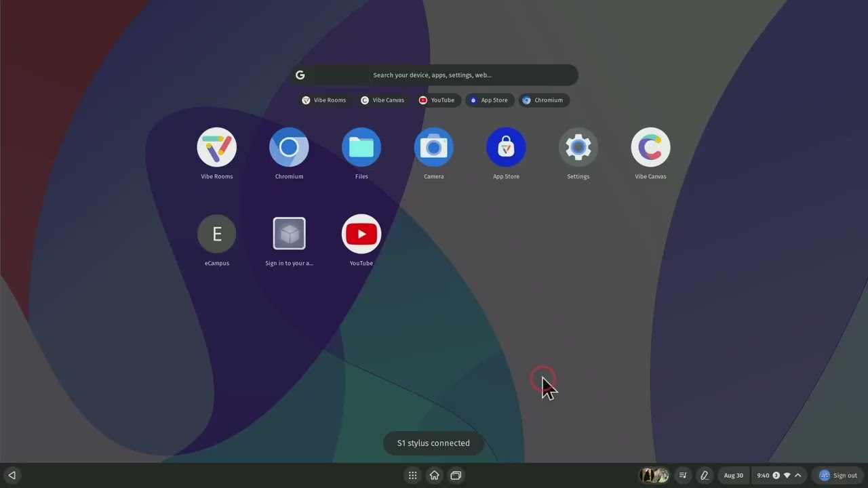Open the stylus tools pen icon
This screenshot has height=488, width=868.
pos(704,476)
